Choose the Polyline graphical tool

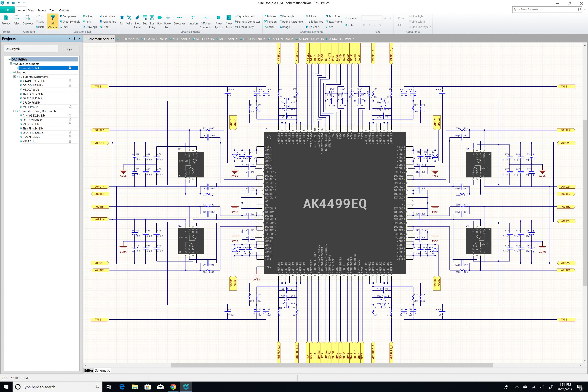(x=270, y=16)
